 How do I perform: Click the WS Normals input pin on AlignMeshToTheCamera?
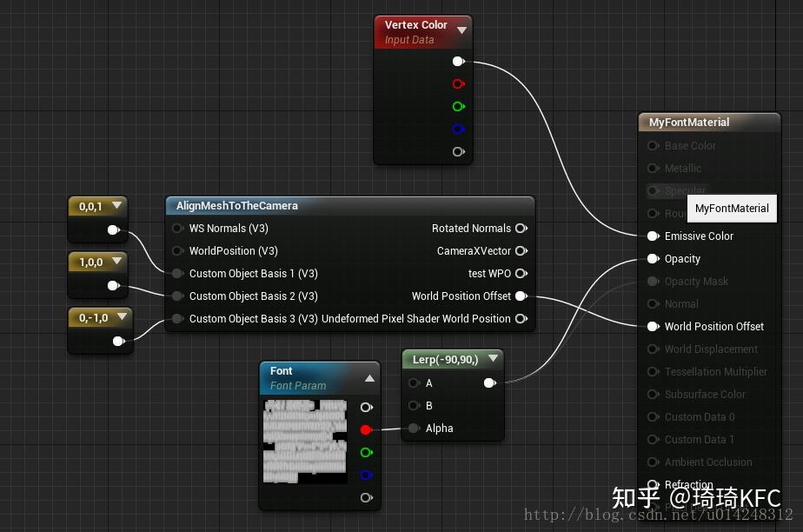[x=177, y=228]
